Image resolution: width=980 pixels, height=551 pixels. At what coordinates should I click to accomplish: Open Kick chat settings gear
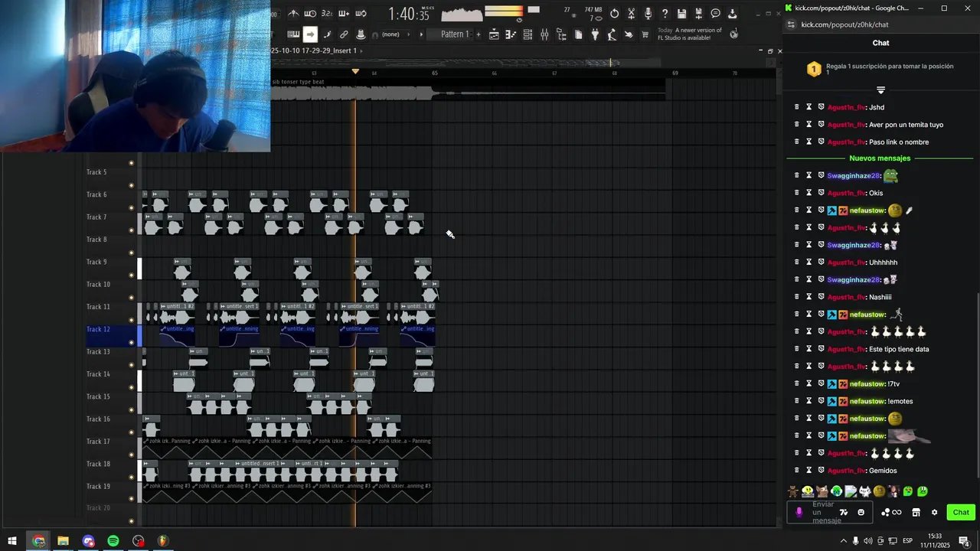[934, 513]
